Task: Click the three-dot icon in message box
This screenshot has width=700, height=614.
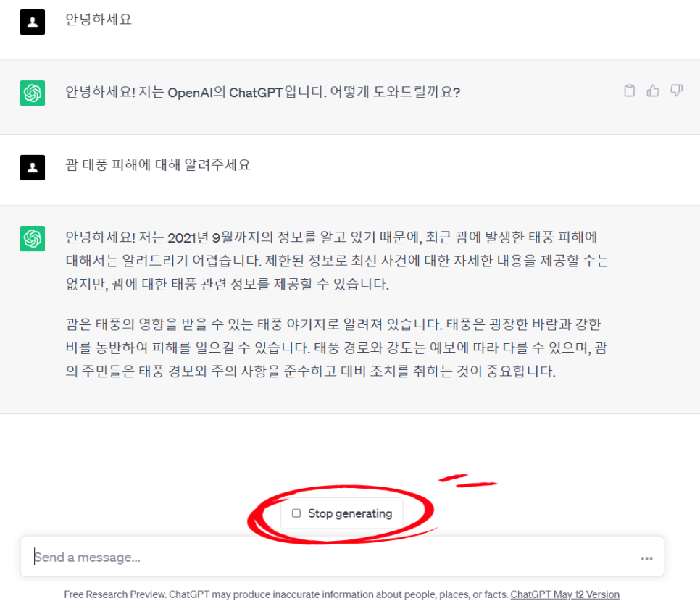Action: point(646,558)
